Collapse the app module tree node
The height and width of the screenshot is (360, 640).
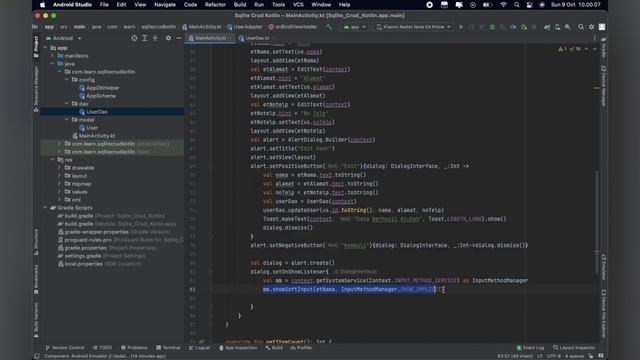pos(45,48)
